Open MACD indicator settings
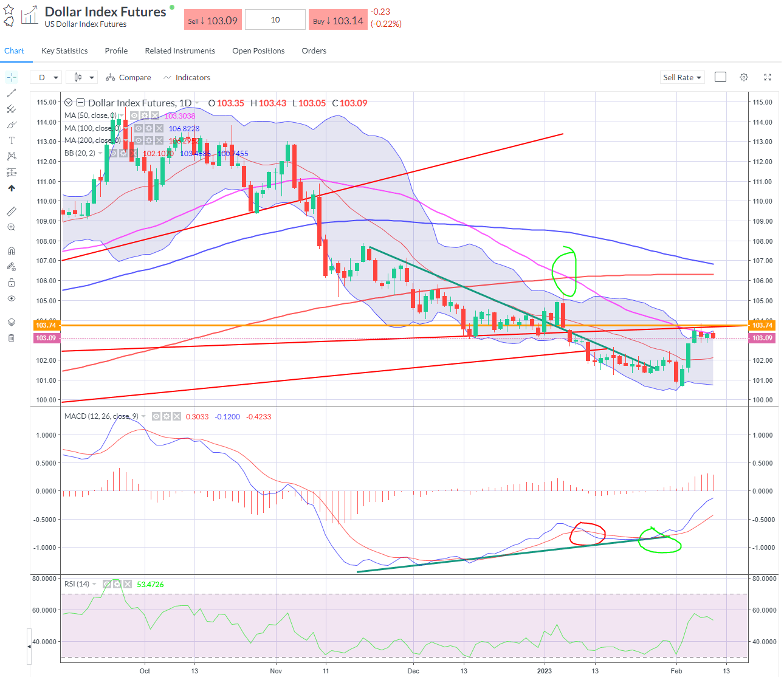 pyautogui.click(x=167, y=416)
